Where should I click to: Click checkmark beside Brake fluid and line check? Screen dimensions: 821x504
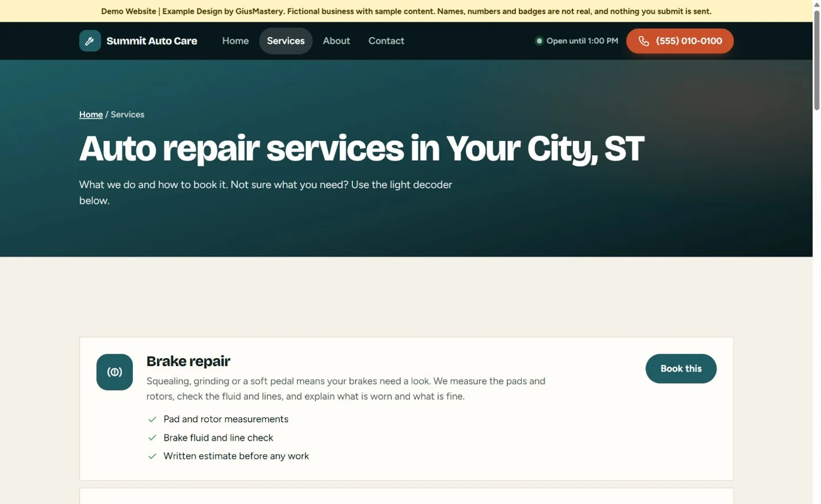pos(152,438)
